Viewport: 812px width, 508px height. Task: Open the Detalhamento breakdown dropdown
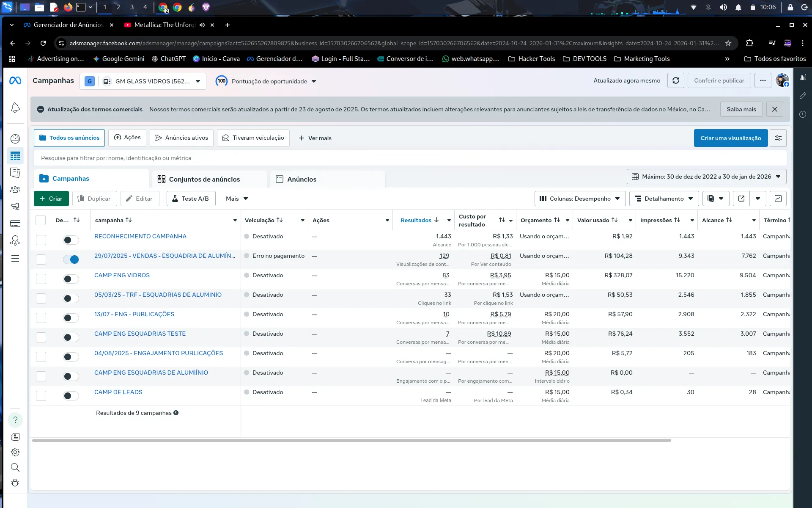664,199
